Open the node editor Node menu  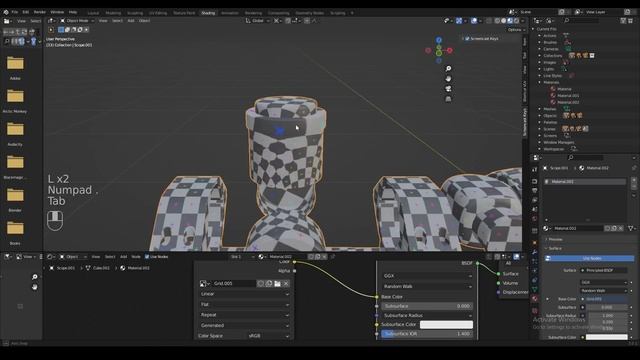point(136,257)
